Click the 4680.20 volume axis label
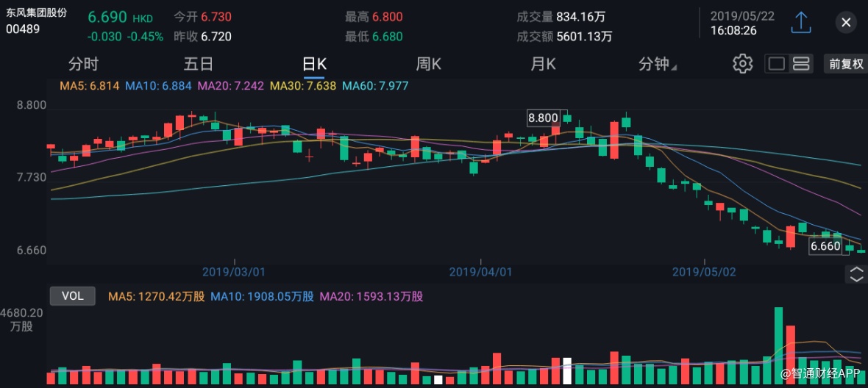868x388 pixels. (x=22, y=312)
